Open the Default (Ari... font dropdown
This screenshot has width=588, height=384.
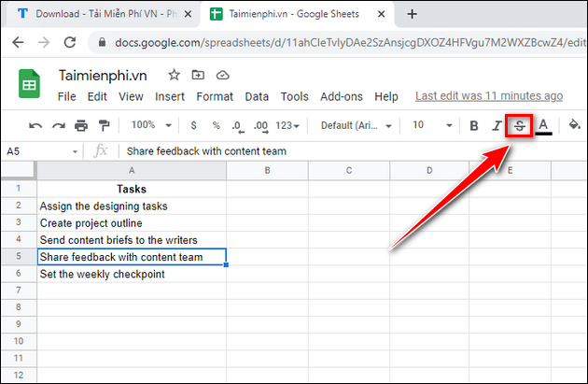(356, 125)
